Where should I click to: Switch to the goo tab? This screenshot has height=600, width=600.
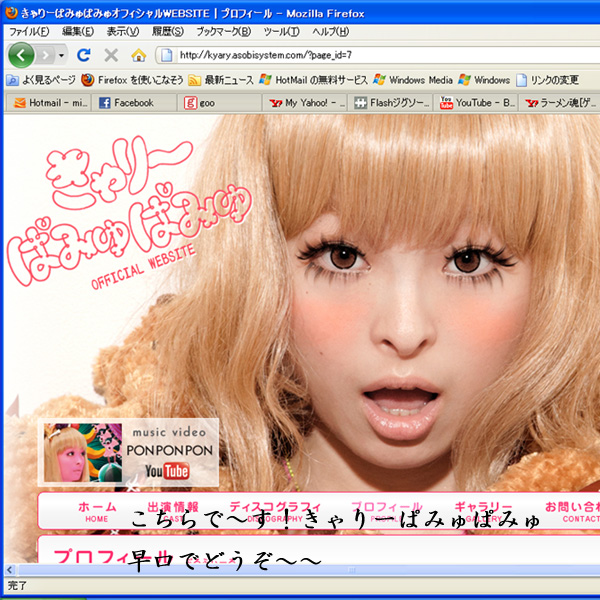click(220, 103)
